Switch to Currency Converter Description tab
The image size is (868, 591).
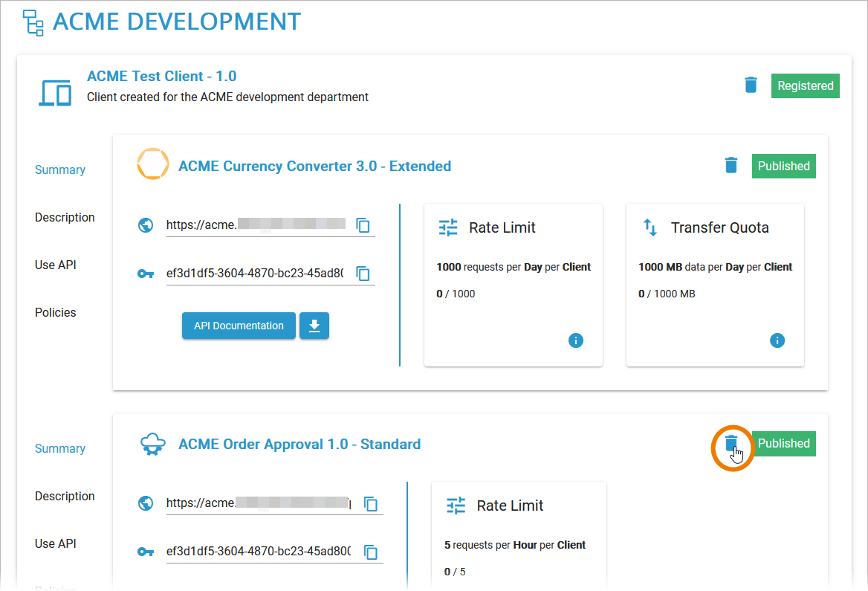pos(65,217)
